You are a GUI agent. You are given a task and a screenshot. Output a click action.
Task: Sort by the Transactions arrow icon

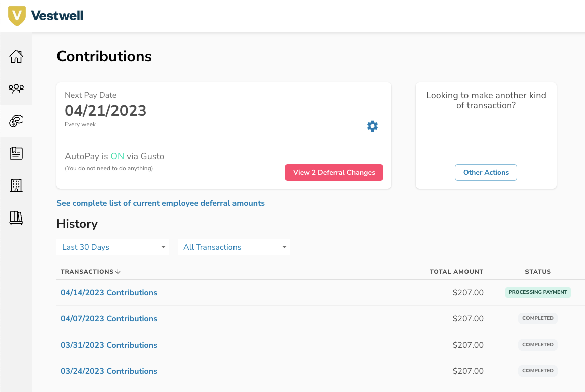(118, 271)
